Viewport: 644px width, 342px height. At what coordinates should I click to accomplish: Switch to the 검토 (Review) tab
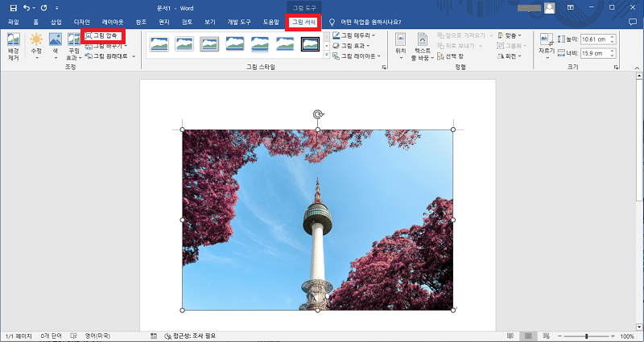188,23
